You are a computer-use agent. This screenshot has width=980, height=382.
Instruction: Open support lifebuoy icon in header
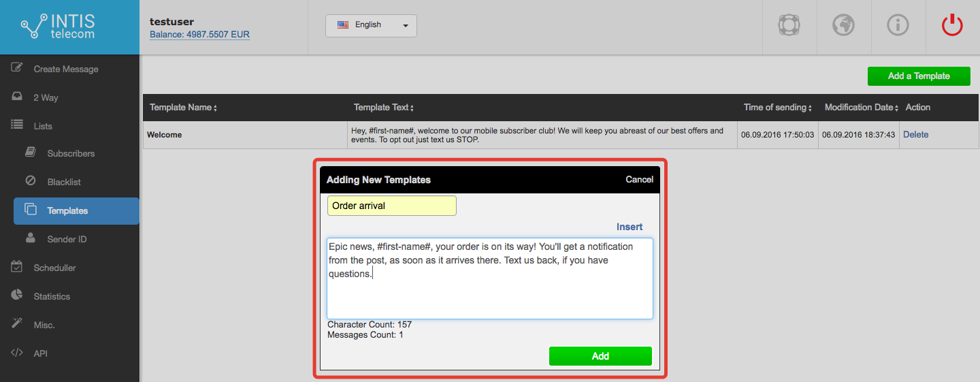tap(789, 25)
